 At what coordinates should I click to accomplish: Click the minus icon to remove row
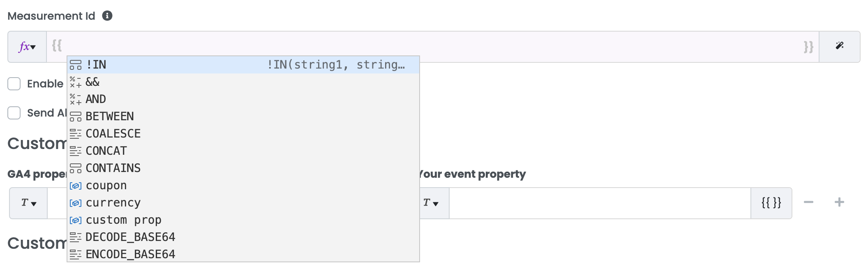click(808, 202)
